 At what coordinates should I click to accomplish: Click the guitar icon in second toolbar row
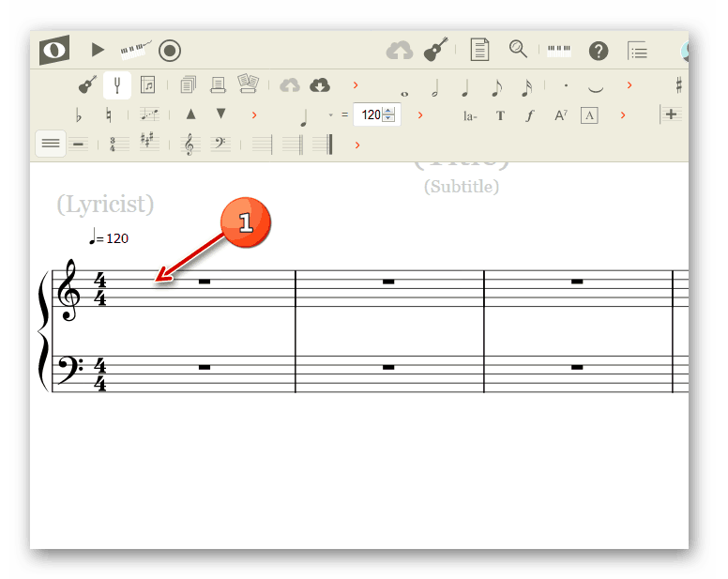[x=87, y=84]
